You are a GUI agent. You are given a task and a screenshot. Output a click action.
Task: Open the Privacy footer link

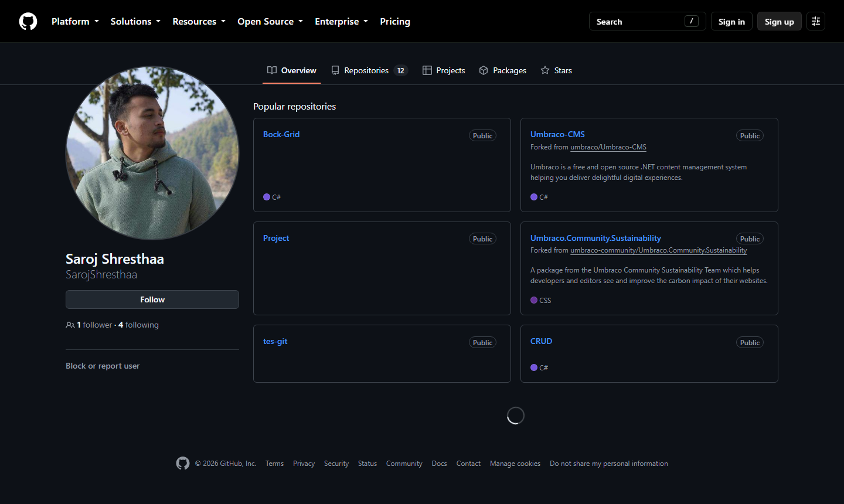pyautogui.click(x=304, y=464)
